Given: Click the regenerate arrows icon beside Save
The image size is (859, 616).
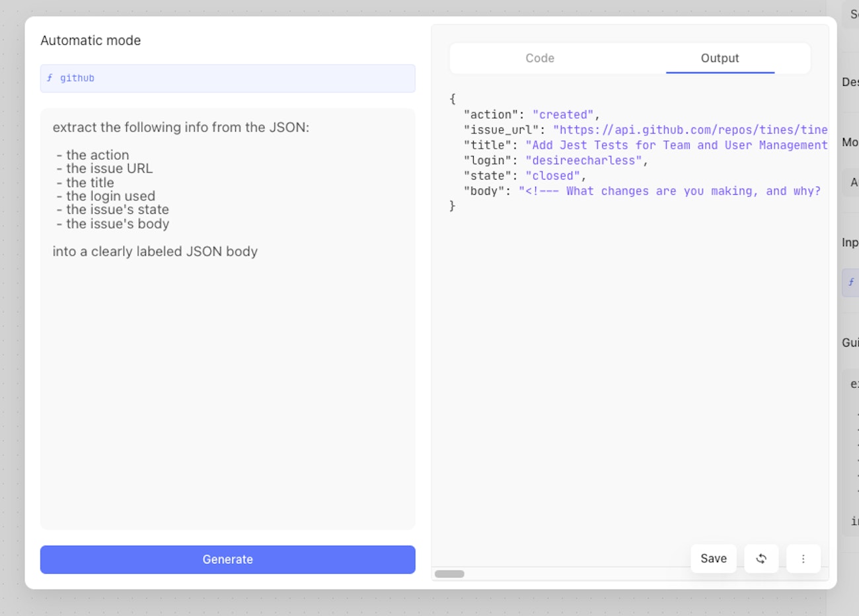Looking at the screenshot, I should pos(761,559).
